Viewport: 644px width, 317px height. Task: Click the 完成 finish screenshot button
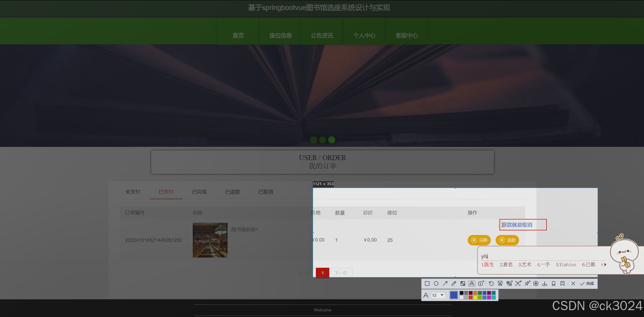tap(587, 283)
